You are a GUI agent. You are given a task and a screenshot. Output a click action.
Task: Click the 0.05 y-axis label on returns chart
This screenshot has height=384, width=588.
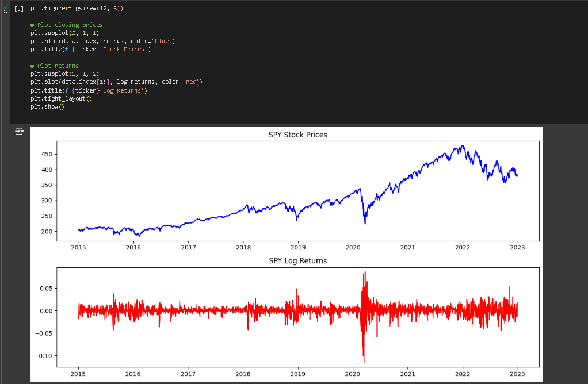click(x=46, y=289)
